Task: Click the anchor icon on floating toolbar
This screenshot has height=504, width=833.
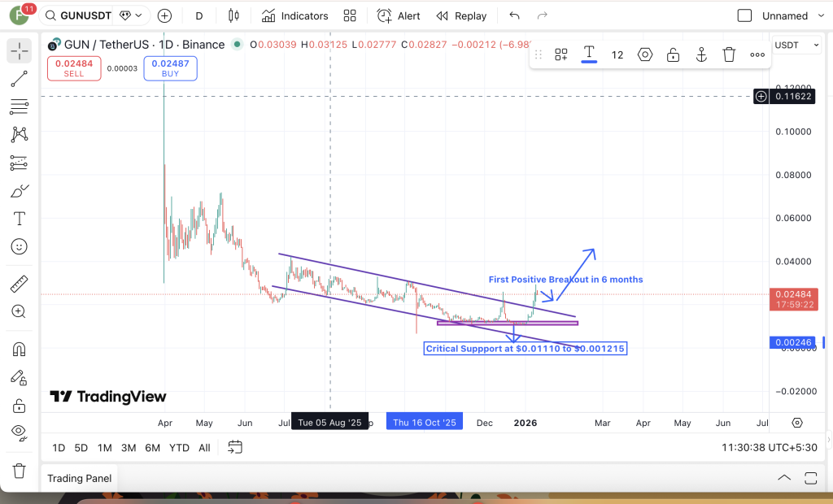Action: click(701, 54)
